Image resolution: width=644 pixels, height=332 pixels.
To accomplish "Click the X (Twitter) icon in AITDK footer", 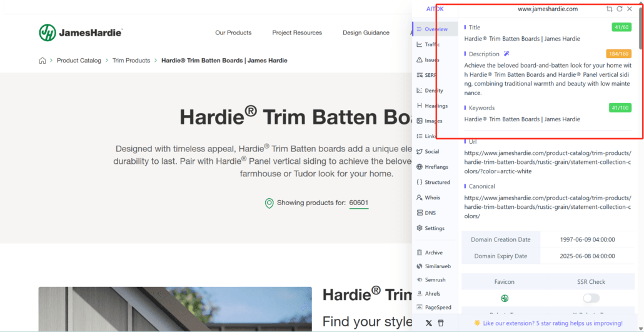I will (x=429, y=323).
